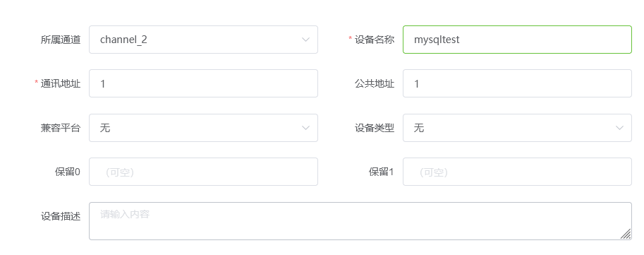Click the 兼容平台 field label
The width and height of the screenshot is (644, 255).
coord(61,128)
